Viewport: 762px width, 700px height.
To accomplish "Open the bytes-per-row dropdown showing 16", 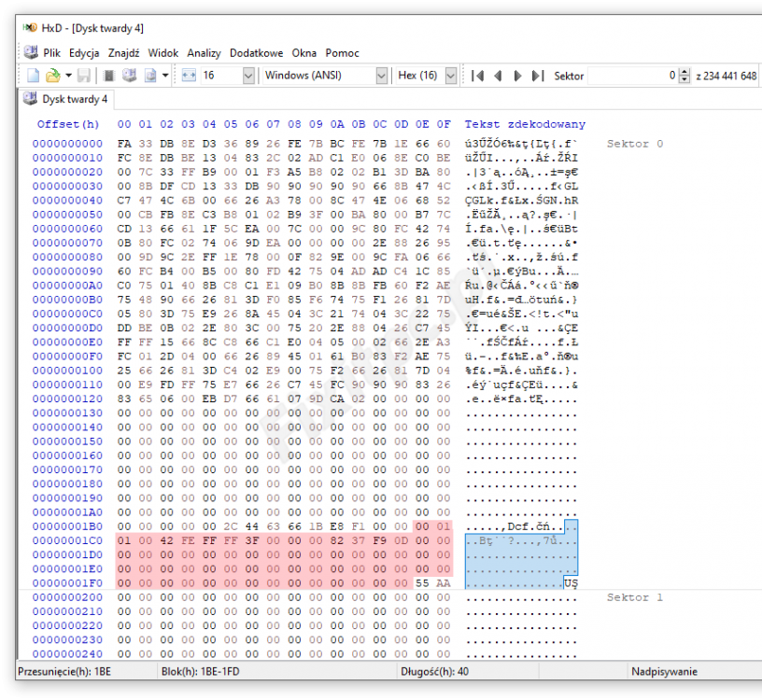I will click(x=225, y=76).
